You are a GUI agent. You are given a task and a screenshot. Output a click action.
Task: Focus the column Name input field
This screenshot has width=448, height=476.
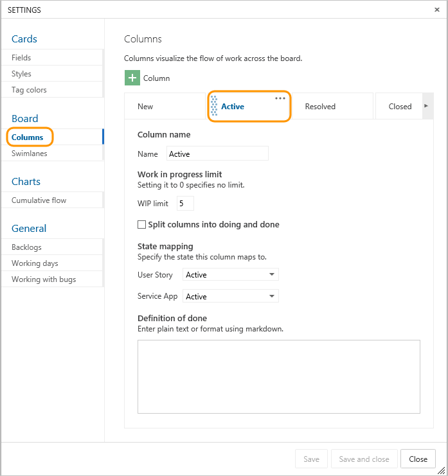pos(217,154)
